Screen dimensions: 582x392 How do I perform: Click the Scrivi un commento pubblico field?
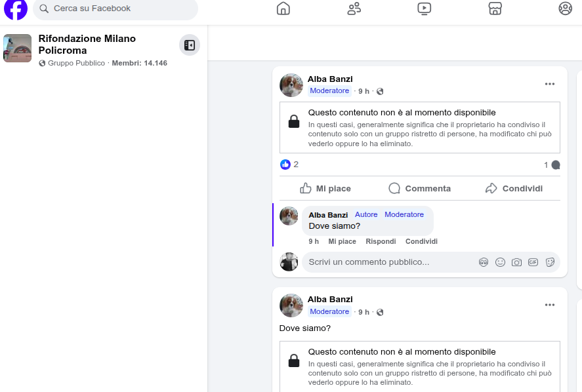[x=387, y=262]
